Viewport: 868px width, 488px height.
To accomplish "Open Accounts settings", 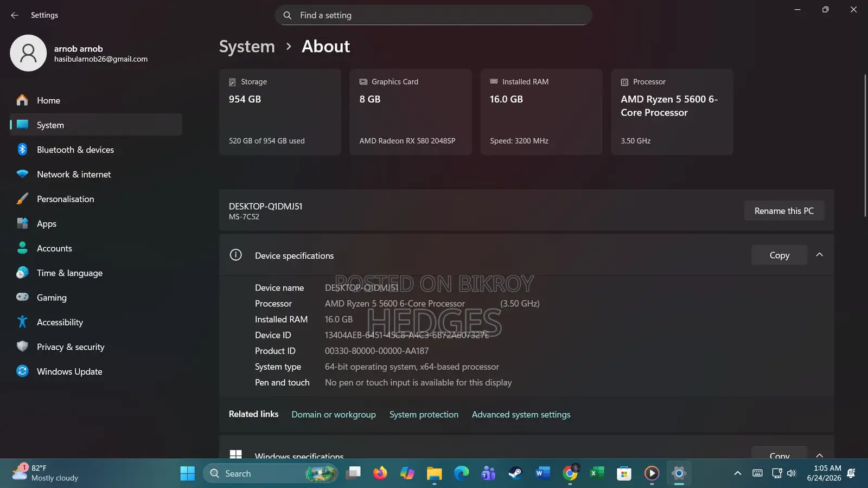I will coord(95,248).
